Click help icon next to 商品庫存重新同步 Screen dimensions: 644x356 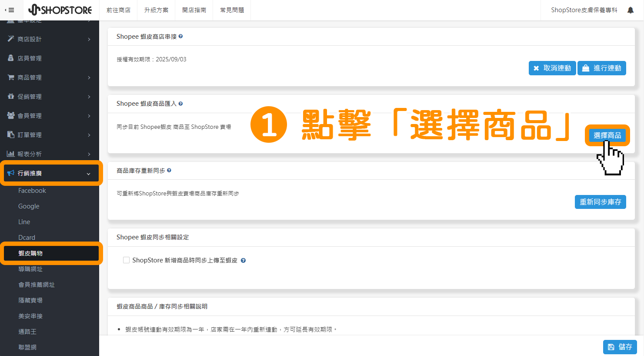coord(169,171)
